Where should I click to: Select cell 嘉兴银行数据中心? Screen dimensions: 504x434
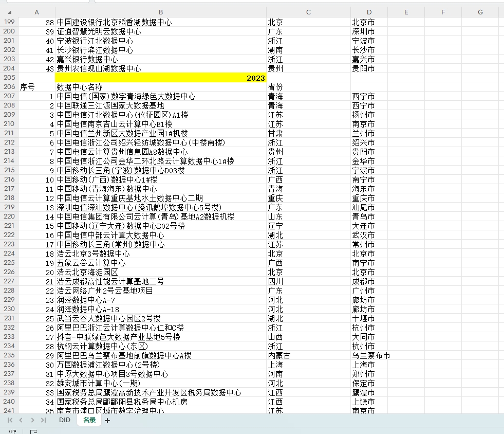click(x=161, y=59)
